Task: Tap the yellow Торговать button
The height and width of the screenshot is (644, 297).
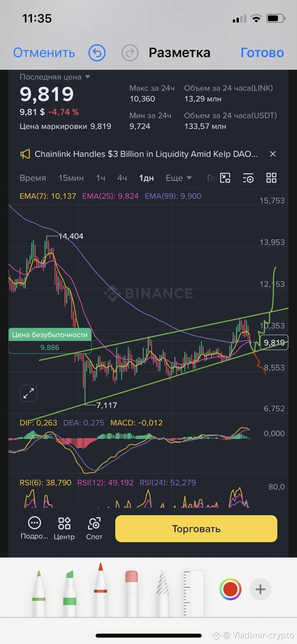Action: click(x=196, y=529)
